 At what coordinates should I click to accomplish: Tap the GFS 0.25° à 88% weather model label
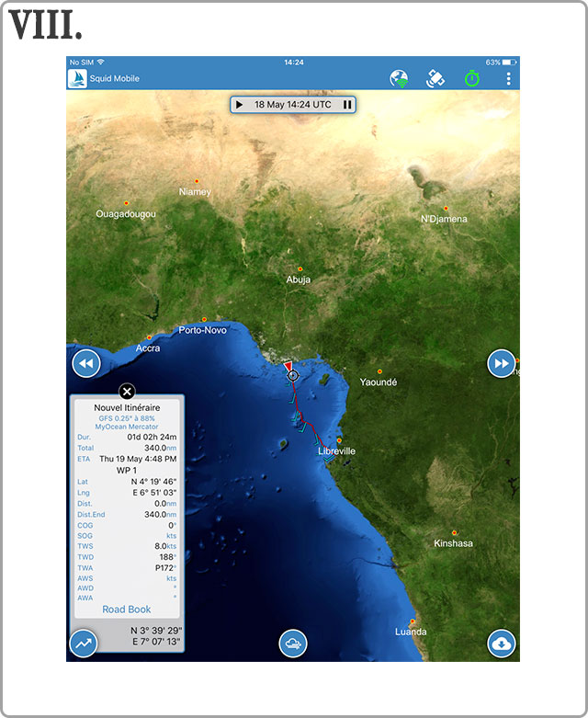[x=127, y=417]
